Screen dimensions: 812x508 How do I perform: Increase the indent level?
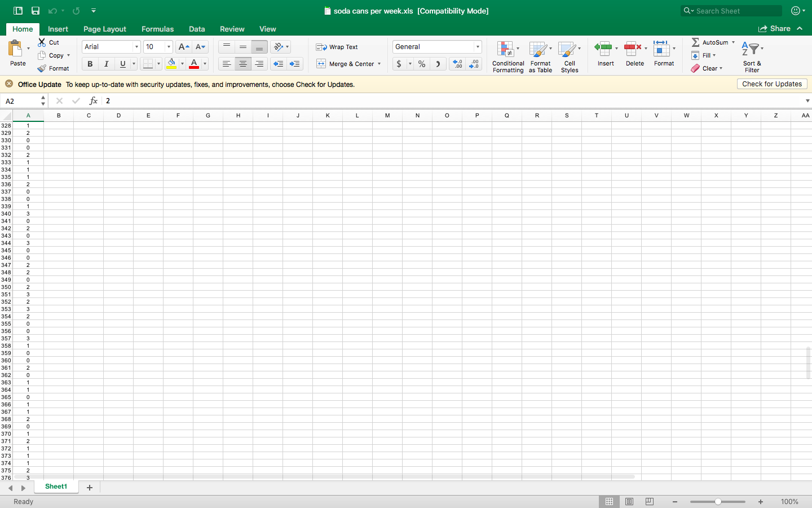[x=295, y=64]
